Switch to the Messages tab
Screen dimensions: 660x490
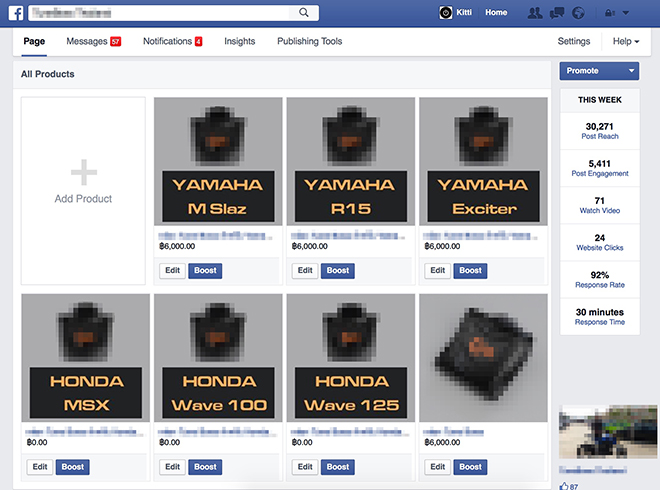[87, 41]
